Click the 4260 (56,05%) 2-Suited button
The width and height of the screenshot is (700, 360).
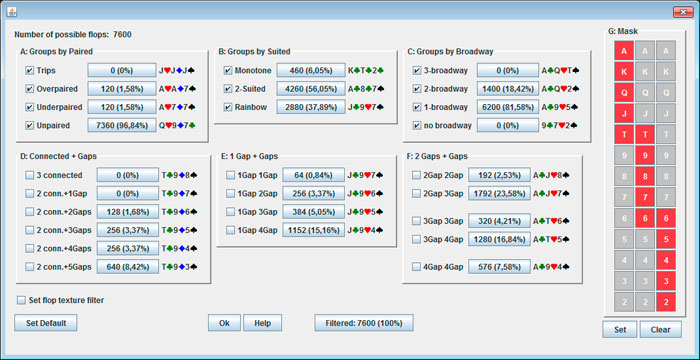(x=311, y=89)
